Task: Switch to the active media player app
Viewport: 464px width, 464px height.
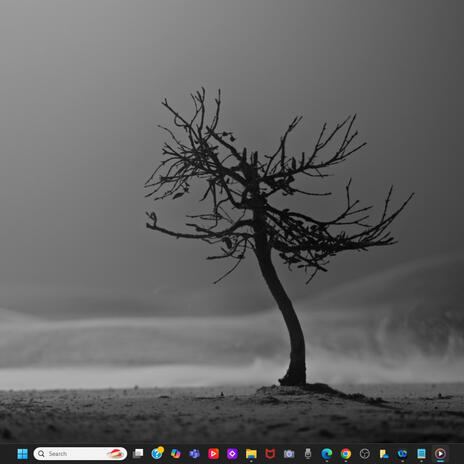Action: [440, 454]
